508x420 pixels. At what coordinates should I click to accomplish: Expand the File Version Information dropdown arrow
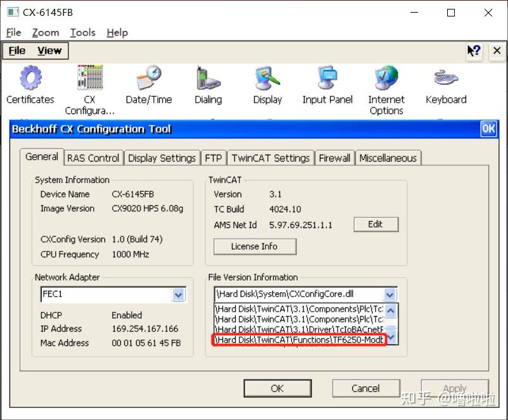click(x=390, y=295)
